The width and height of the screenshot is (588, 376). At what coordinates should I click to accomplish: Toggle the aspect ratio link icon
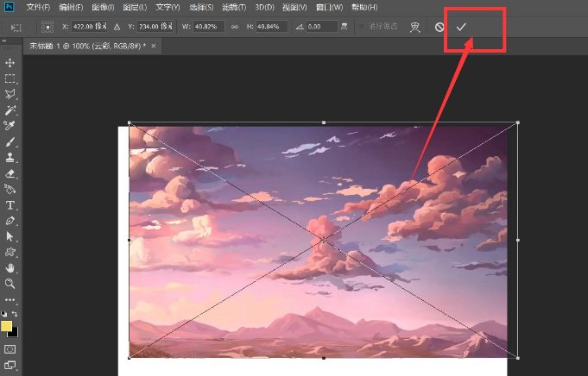pos(235,27)
